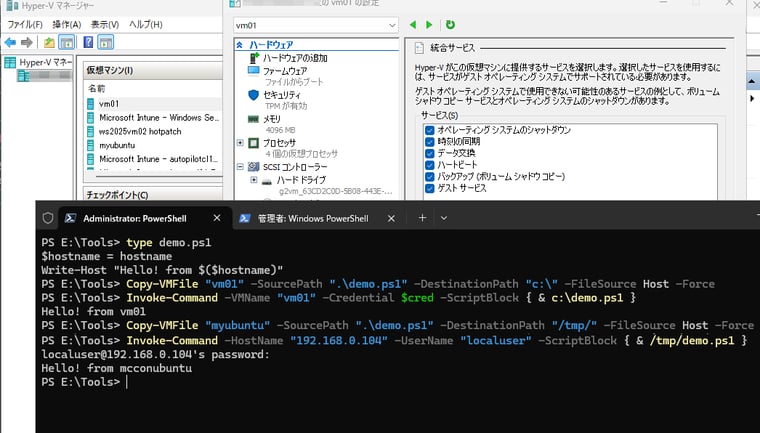This screenshot has height=433, width=760.
Task: Expand the ハード ドライブ node
Action: click(253, 180)
